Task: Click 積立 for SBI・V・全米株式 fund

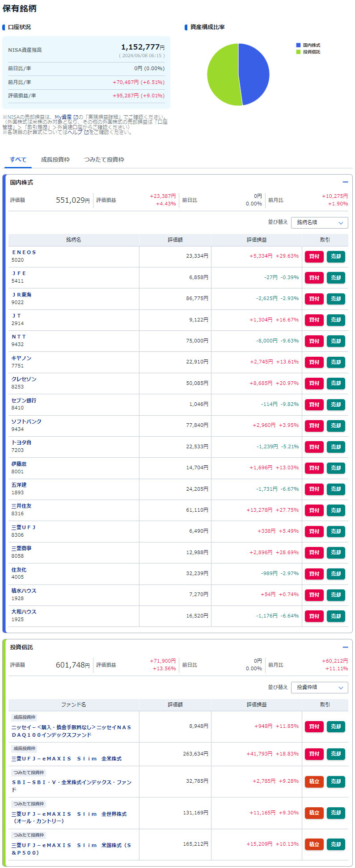Action: click(314, 781)
